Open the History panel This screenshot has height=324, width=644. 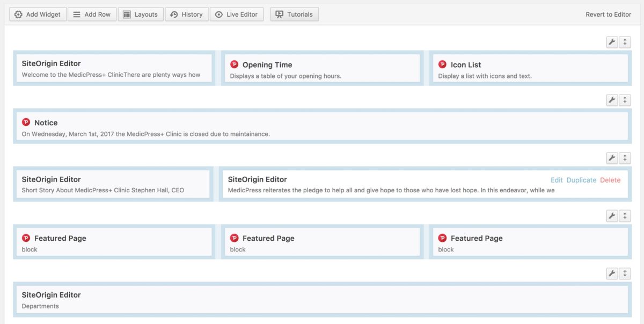pyautogui.click(x=187, y=14)
